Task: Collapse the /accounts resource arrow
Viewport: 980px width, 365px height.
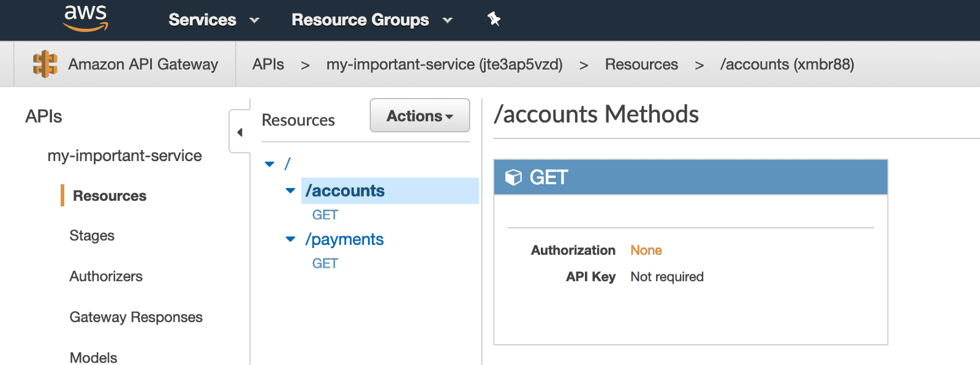Action: [290, 191]
